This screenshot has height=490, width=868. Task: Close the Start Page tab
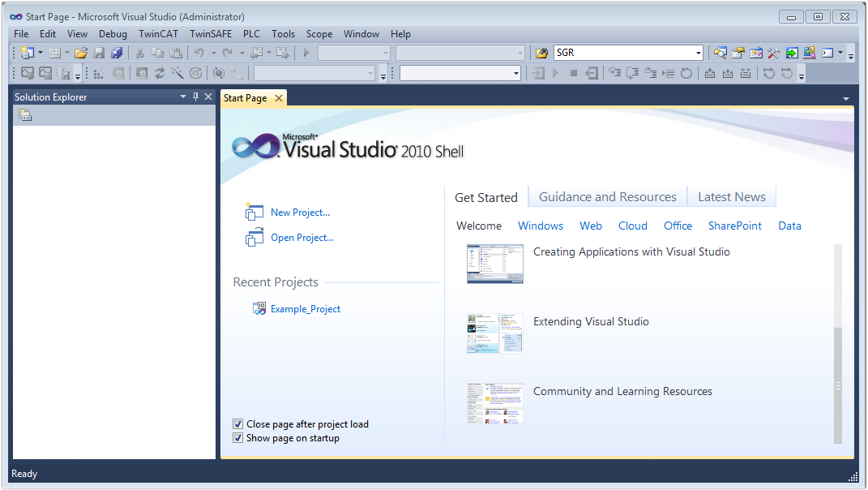click(279, 98)
